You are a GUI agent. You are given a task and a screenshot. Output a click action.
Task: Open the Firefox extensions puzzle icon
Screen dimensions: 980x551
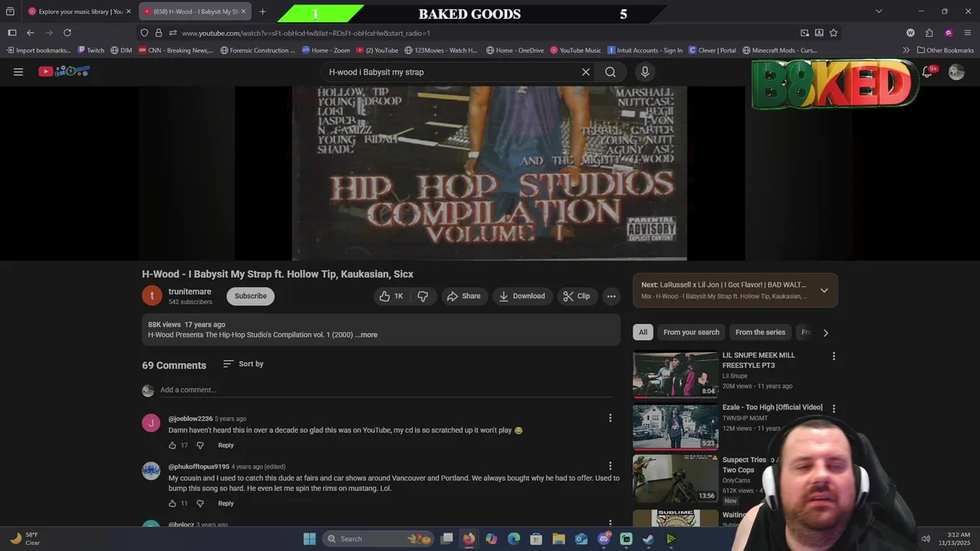click(x=929, y=33)
